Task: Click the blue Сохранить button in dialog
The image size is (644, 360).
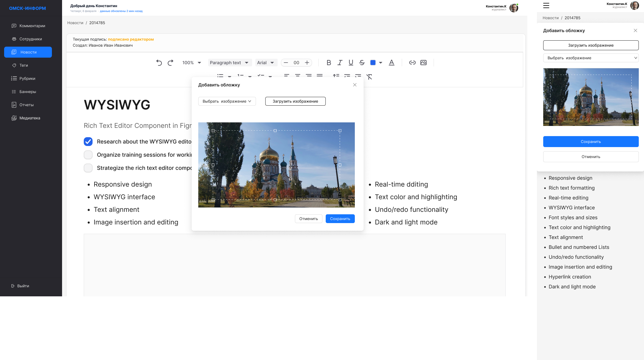Action: (340, 219)
